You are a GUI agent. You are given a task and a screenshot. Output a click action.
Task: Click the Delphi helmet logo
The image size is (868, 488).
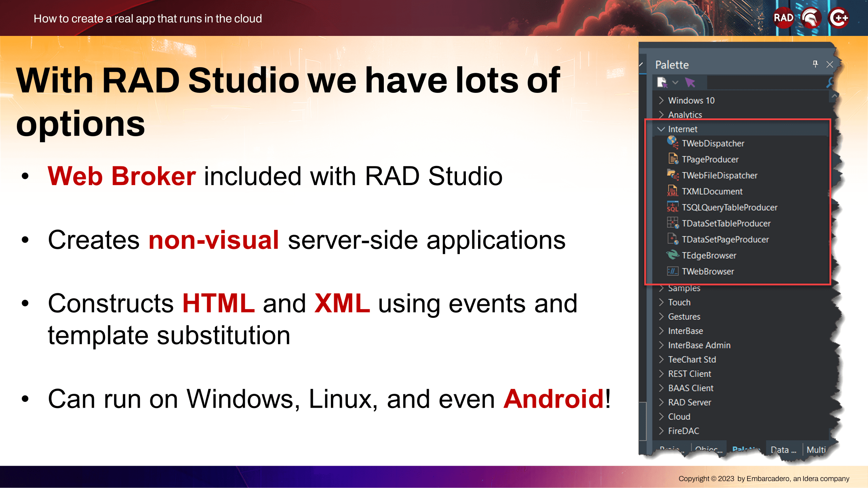point(811,18)
